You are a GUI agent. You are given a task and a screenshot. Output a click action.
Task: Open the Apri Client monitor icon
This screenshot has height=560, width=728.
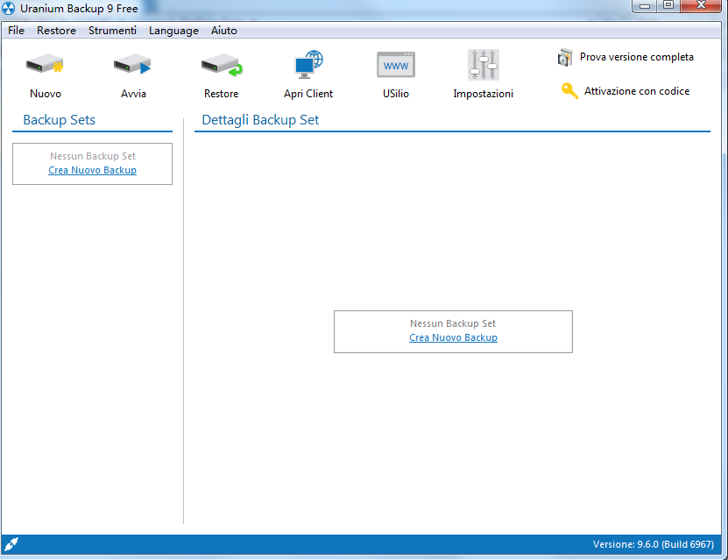pos(308,65)
